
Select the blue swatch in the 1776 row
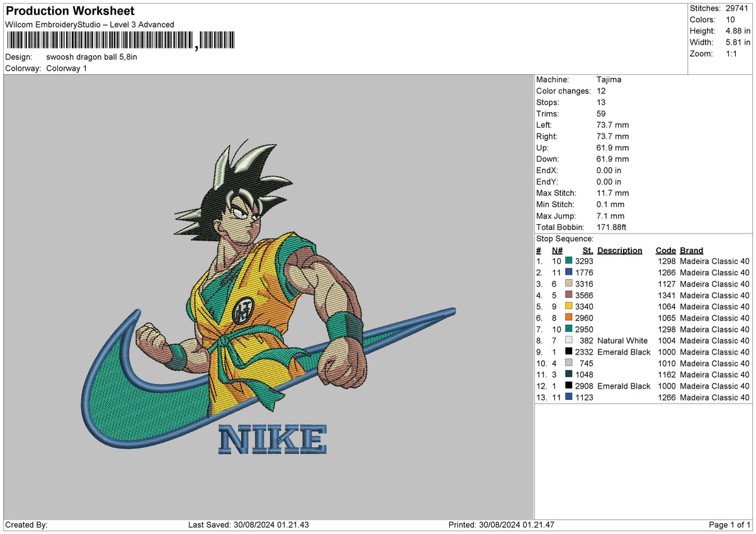(x=569, y=271)
